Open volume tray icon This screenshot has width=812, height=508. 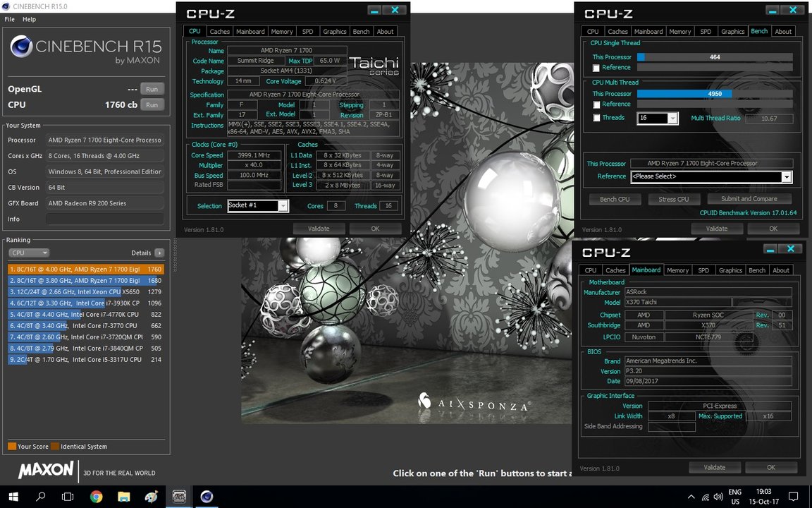[718, 497]
